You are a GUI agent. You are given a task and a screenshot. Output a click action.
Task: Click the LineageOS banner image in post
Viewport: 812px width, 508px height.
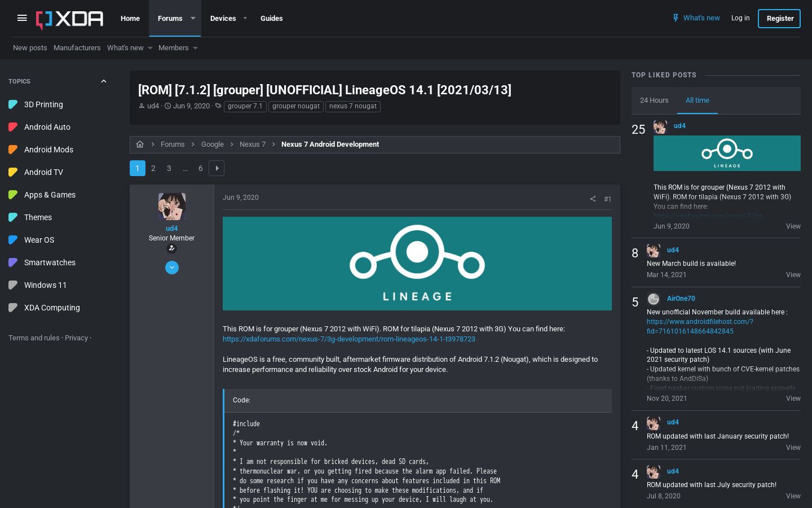pos(417,264)
